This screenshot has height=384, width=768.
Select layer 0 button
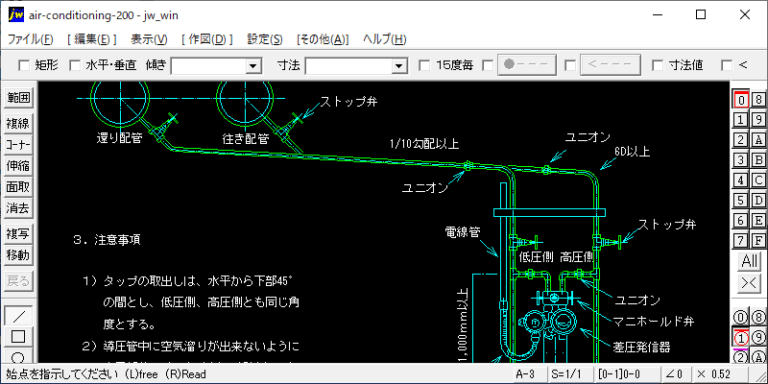[x=741, y=99]
